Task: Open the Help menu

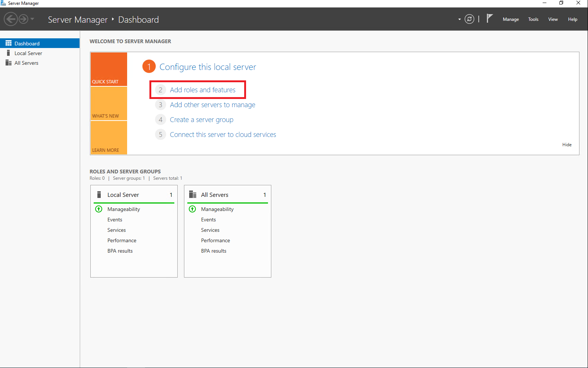Action: (572, 19)
